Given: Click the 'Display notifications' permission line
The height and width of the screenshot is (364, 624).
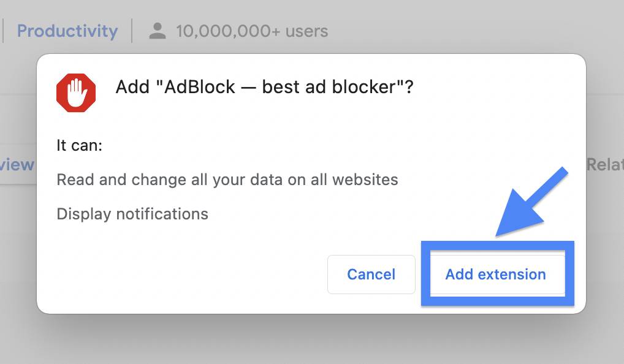Looking at the screenshot, I should pos(132,214).
